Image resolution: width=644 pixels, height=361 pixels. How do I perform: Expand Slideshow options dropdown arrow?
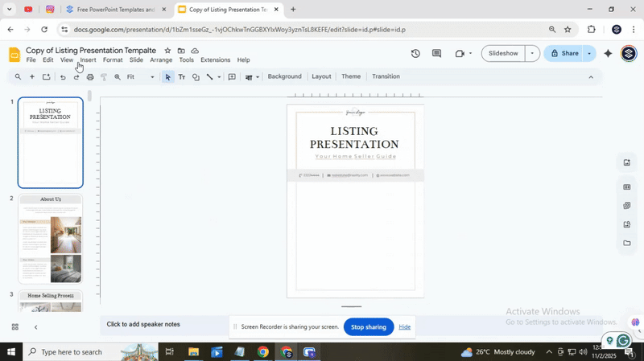click(531, 54)
